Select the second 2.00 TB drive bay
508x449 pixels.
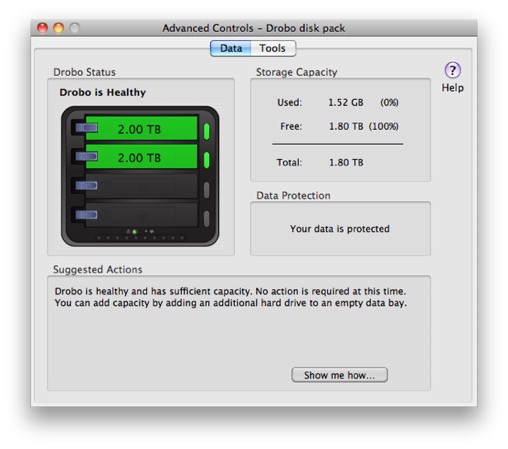[141, 157]
